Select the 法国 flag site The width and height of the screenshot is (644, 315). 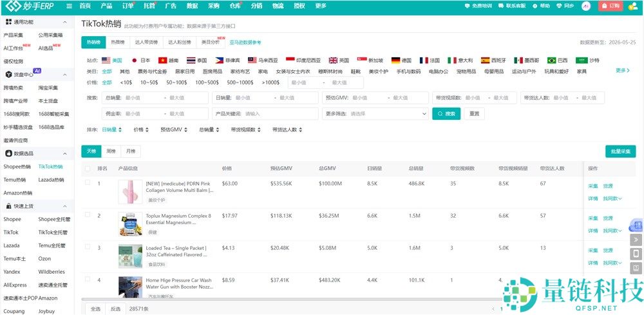click(x=424, y=61)
